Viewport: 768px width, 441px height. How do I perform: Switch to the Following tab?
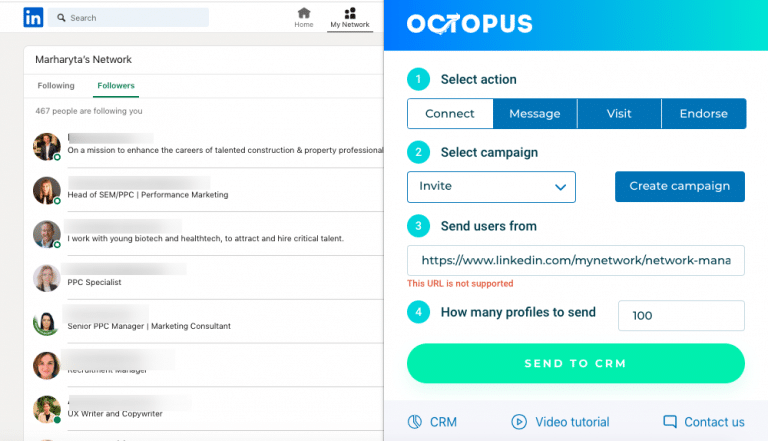(56, 86)
